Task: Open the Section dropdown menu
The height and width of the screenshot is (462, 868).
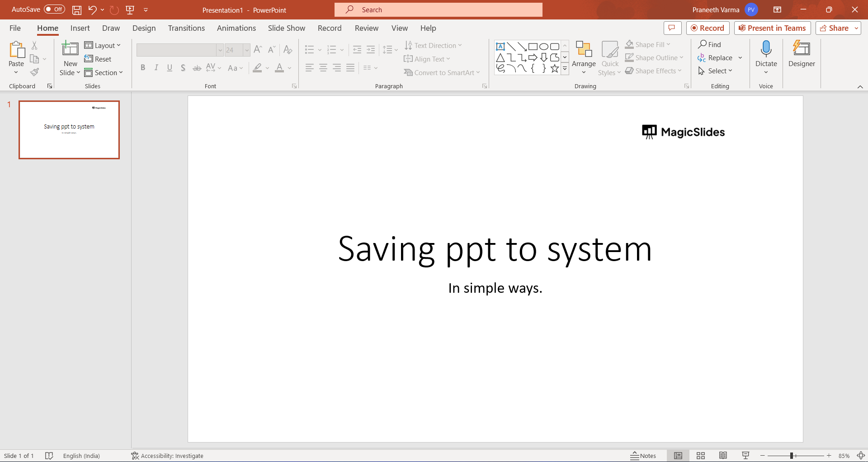Action: click(104, 73)
